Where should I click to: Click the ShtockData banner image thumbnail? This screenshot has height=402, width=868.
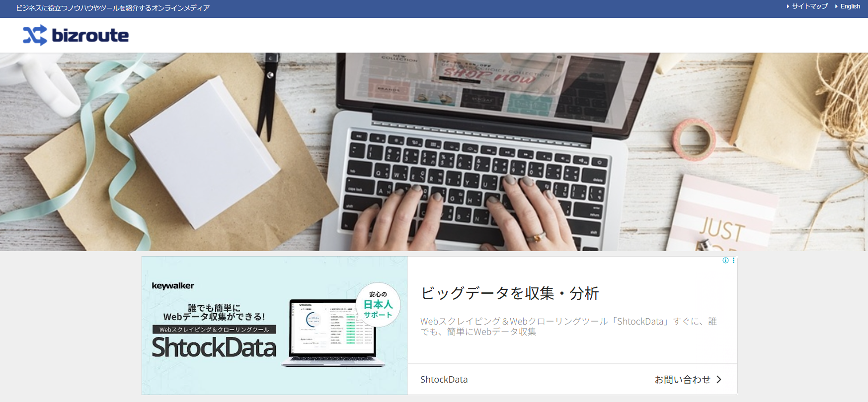click(275, 326)
